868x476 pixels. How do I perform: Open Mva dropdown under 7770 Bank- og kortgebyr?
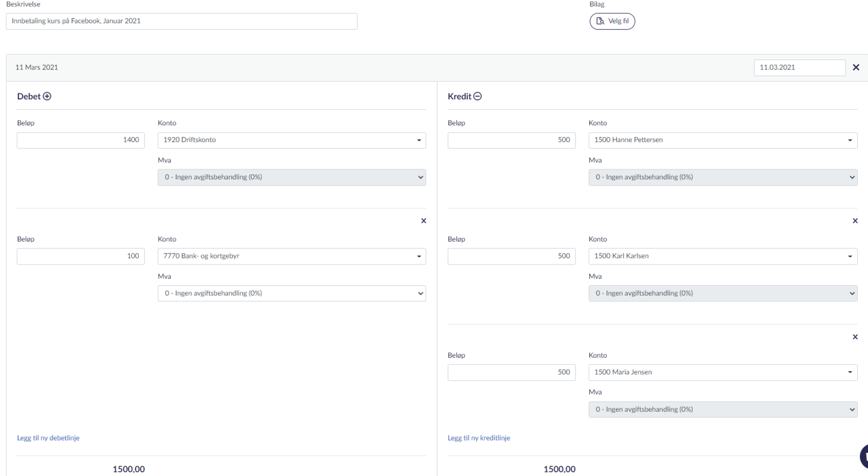pyautogui.click(x=291, y=294)
